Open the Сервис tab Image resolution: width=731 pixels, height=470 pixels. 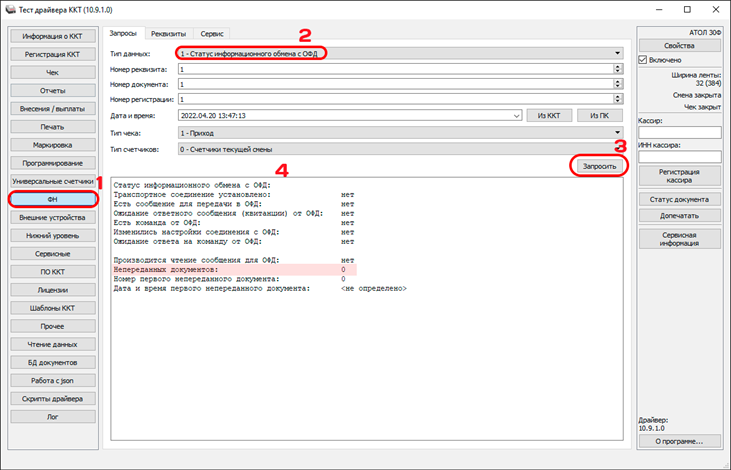coord(210,34)
